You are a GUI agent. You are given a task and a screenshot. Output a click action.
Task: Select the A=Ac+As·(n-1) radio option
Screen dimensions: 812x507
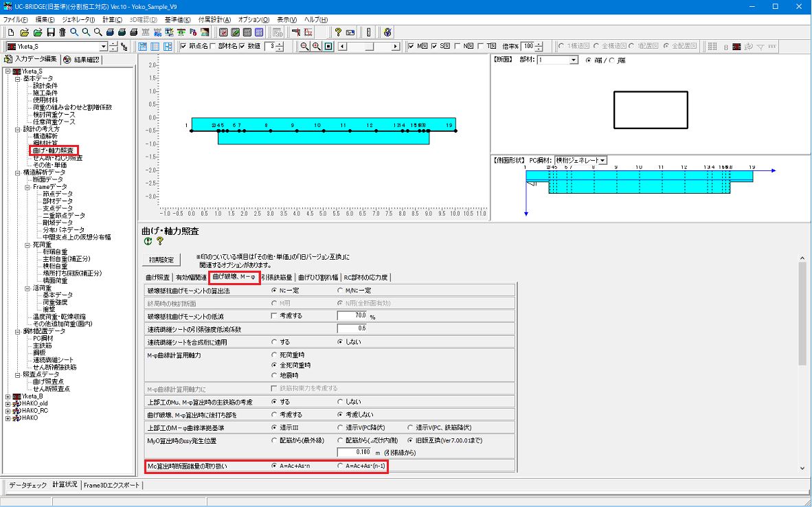tap(340, 466)
